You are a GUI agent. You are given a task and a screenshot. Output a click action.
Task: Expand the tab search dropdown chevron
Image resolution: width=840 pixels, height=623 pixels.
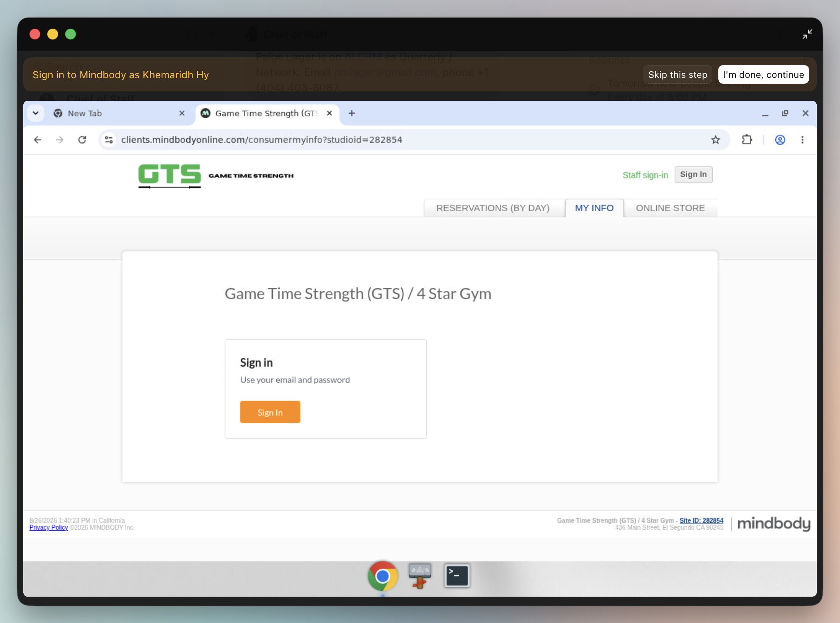pos(36,113)
